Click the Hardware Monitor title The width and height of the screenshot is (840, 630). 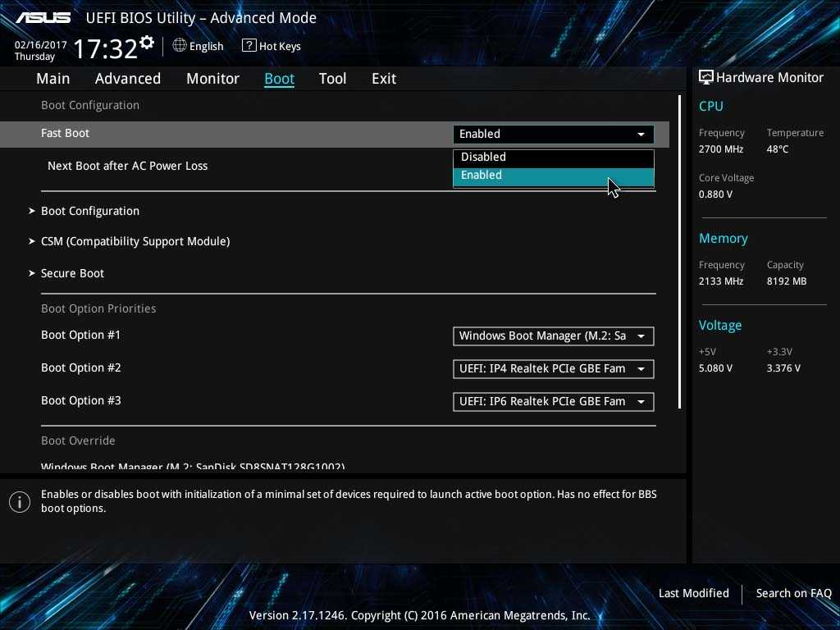(x=769, y=78)
